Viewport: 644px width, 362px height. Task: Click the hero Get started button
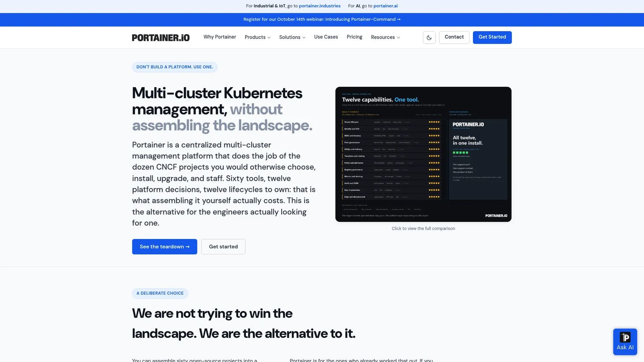223,247
